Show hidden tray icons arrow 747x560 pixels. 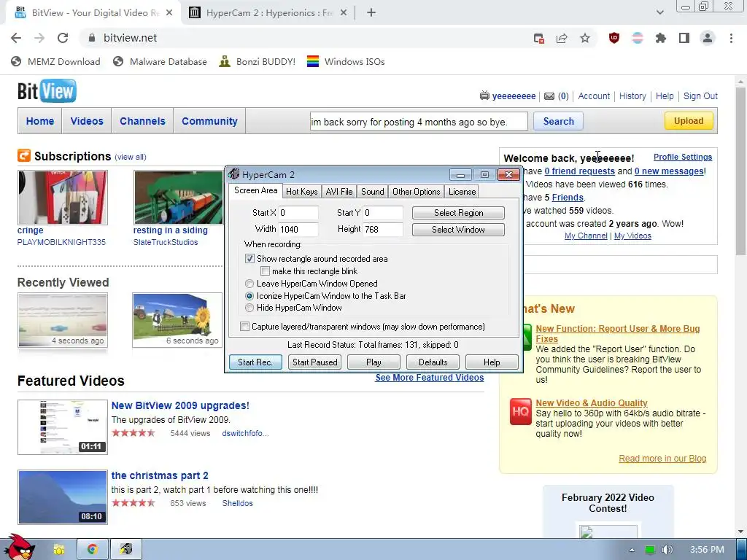(632, 550)
